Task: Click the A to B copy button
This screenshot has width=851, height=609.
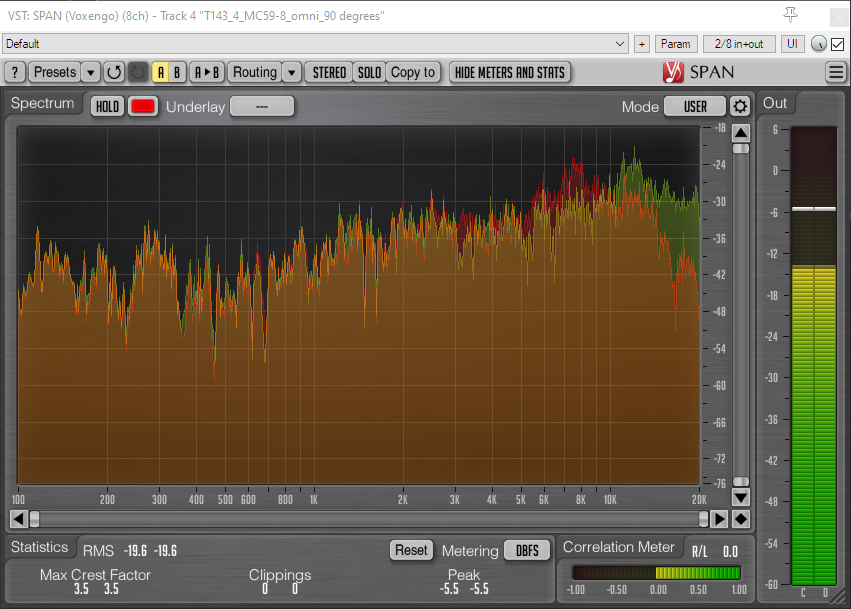Action: (x=207, y=72)
